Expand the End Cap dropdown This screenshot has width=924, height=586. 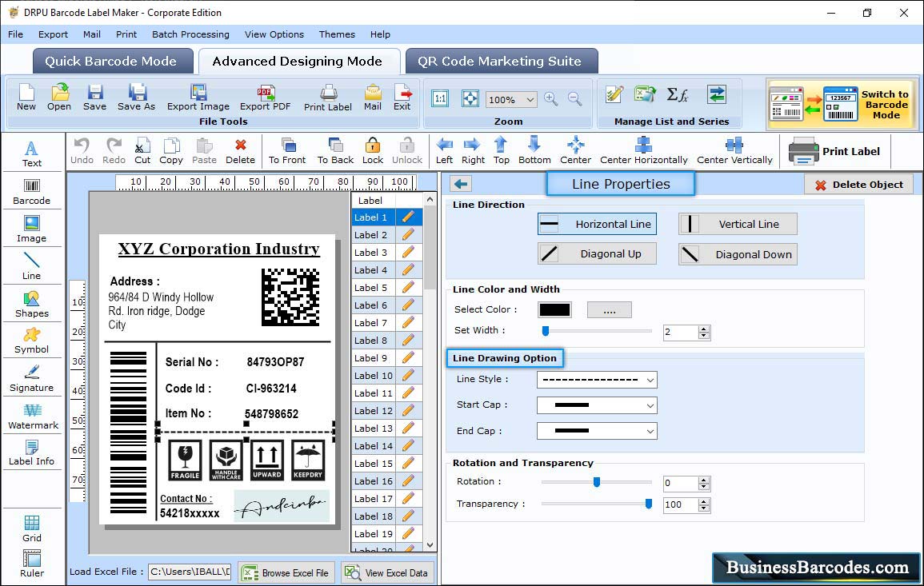[x=650, y=431]
